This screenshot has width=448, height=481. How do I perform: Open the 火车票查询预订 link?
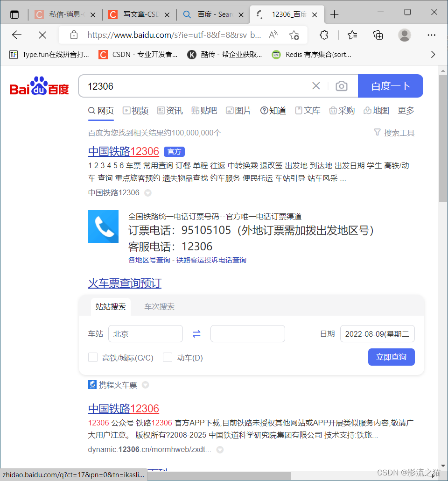[x=125, y=283]
